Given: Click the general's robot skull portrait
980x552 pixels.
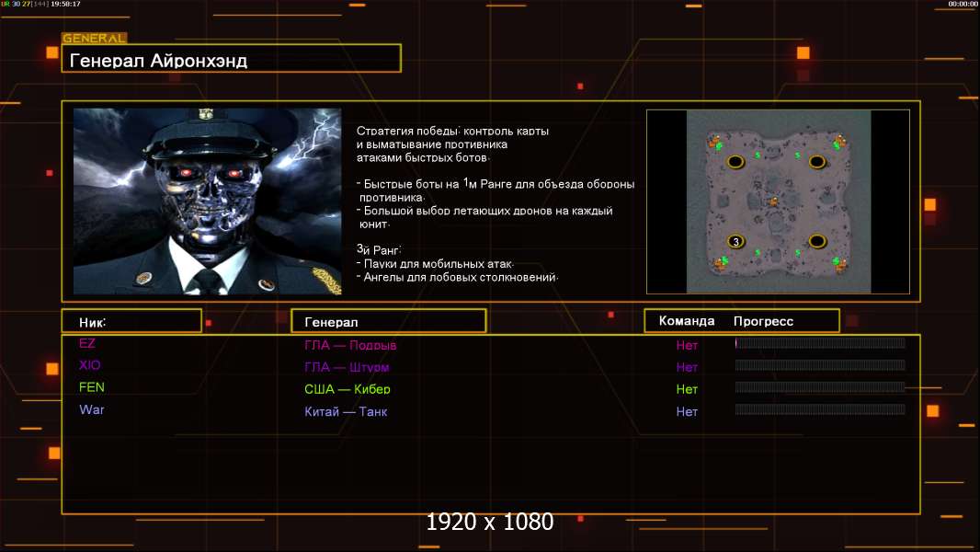Looking at the screenshot, I should [208, 201].
